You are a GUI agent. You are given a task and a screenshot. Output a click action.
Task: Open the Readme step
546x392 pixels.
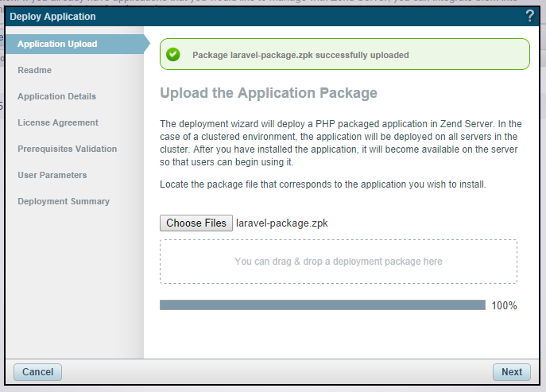34,70
